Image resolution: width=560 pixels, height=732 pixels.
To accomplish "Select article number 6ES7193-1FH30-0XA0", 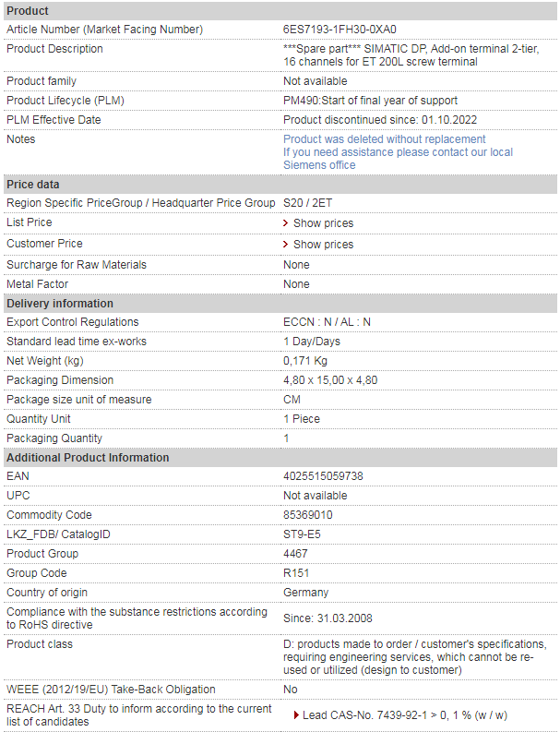I will [340, 30].
